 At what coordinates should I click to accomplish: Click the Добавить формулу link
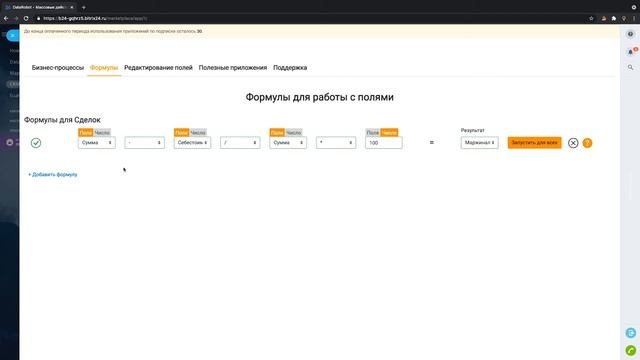[x=53, y=175]
